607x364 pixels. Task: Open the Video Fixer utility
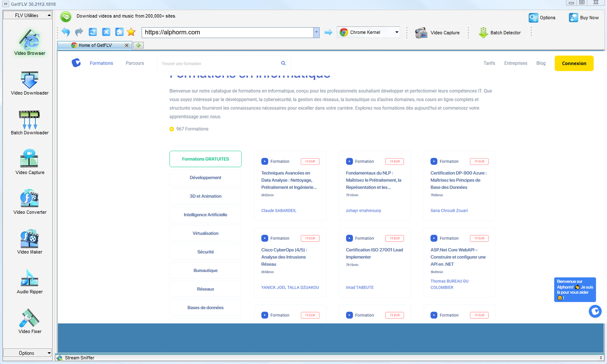click(30, 321)
